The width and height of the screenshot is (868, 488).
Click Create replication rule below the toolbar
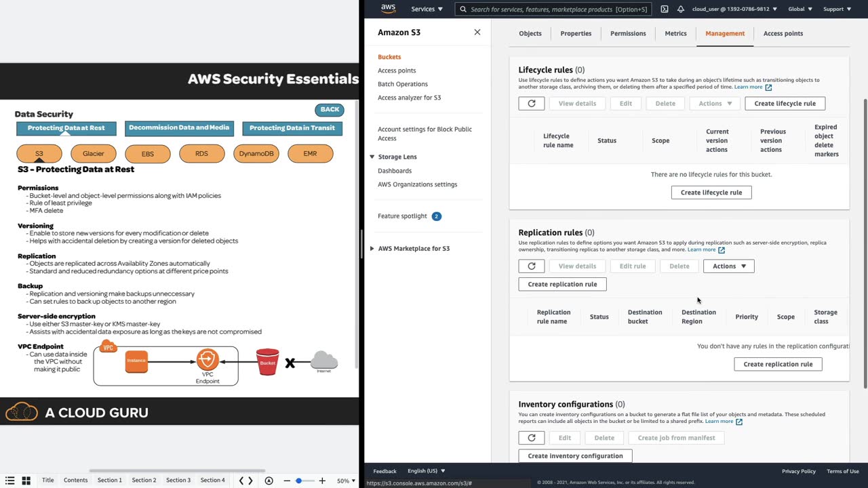(x=562, y=284)
